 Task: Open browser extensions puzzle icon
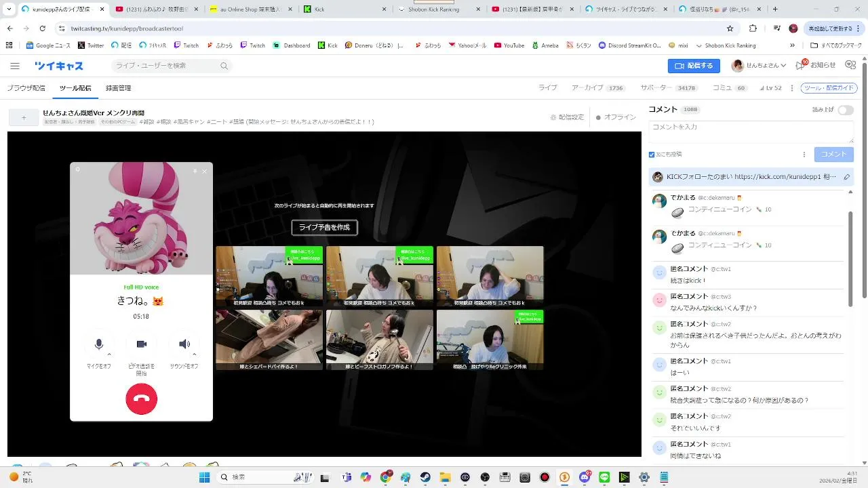click(753, 28)
